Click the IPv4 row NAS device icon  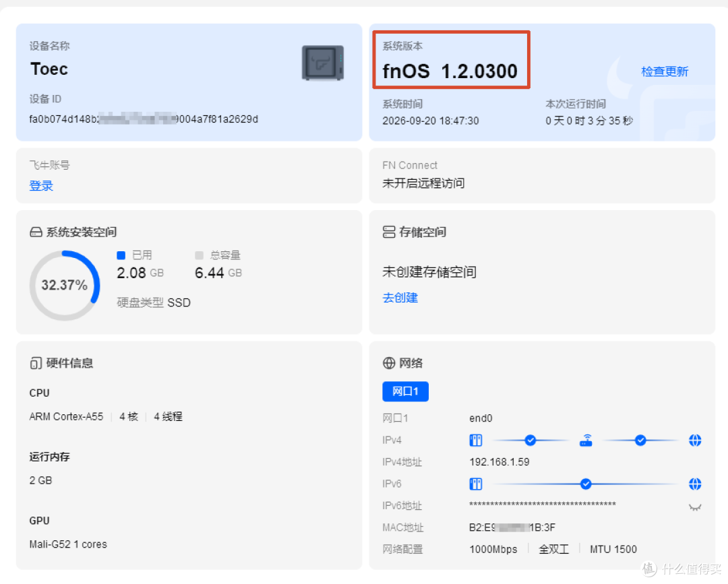click(476, 441)
